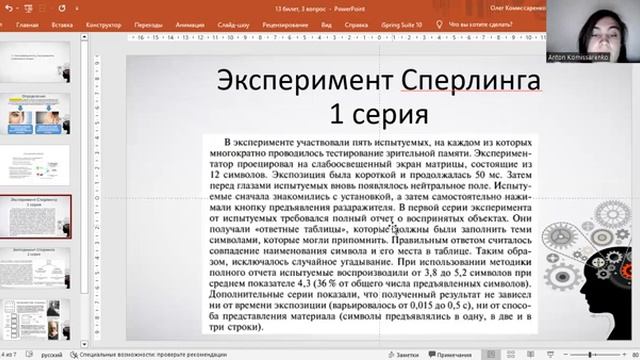Open the Слайд-шоу ribbon tab
Image resolution: width=640 pixels, height=360 pixels.
(233, 25)
